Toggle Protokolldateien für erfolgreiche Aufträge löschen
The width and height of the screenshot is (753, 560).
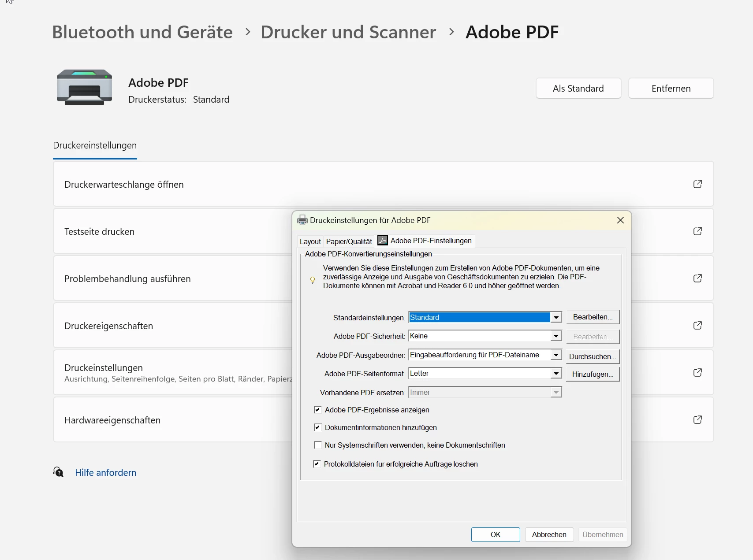tap(317, 464)
